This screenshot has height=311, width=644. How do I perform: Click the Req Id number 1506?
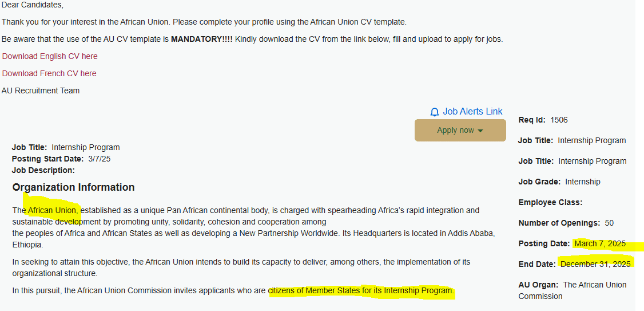[559, 120]
